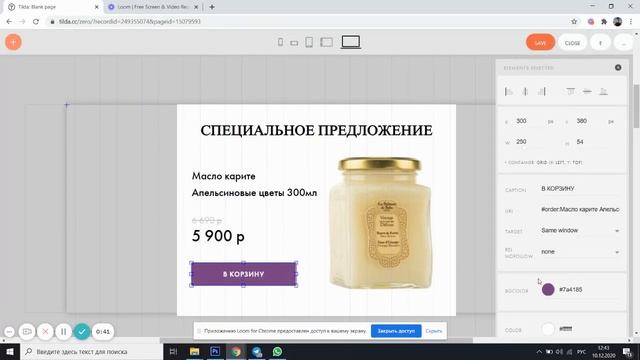Select the shea butter jar image

[380, 223]
